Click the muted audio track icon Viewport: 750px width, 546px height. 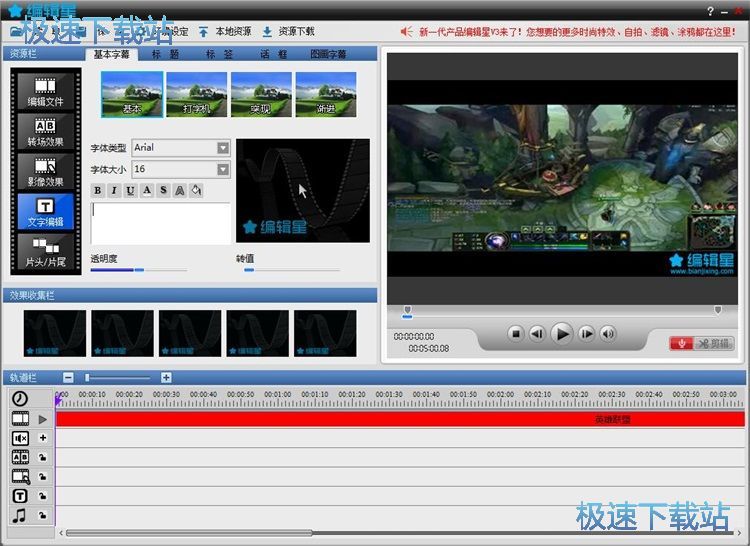click(20, 438)
